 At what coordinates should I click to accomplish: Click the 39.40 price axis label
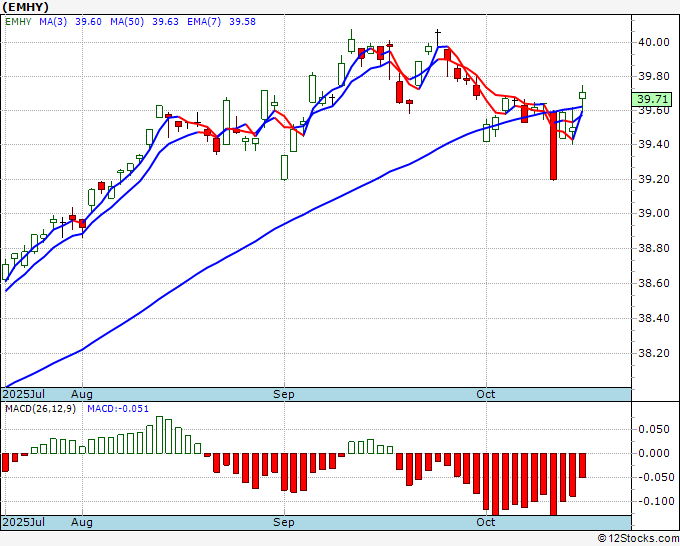tap(654, 144)
